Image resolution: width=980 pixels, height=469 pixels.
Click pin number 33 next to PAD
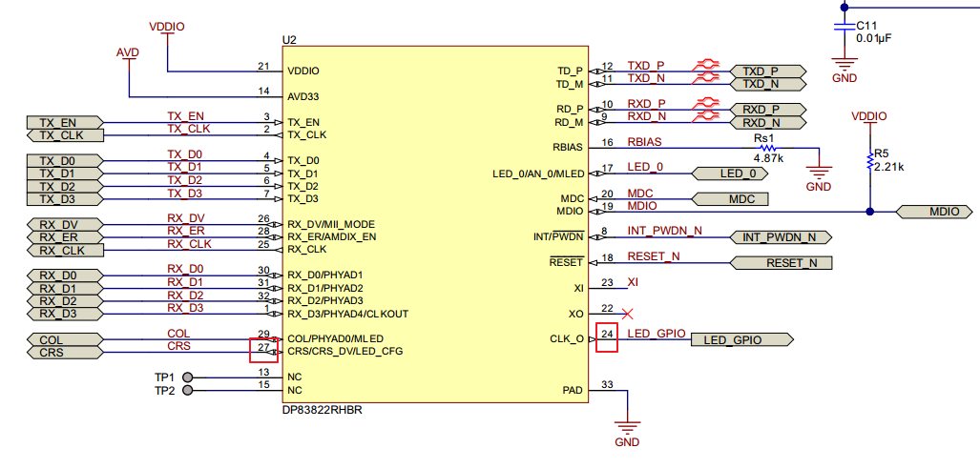click(607, 385)
